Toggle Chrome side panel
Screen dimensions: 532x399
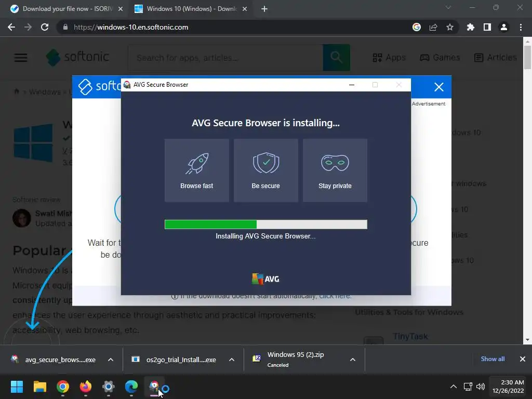(487, 27)
